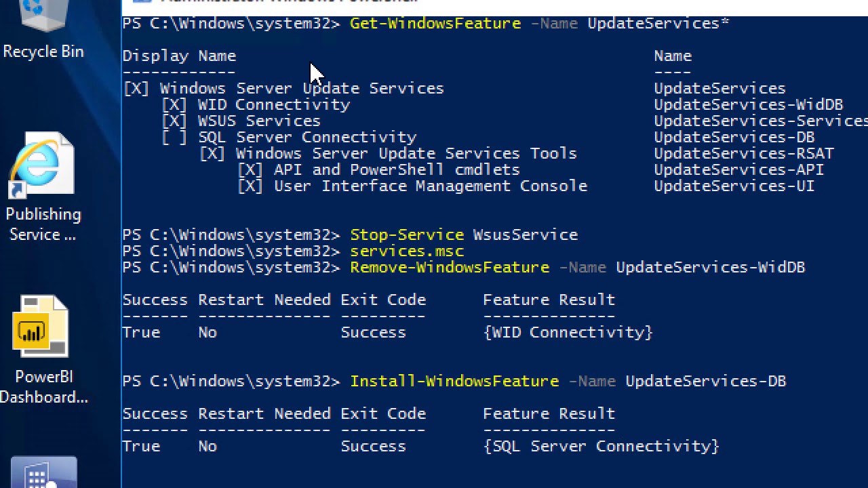The width and height of the screenshot is (868, 488).
Task: Click the UpdateServices-RSAT name entry
Action: [744, 154]
